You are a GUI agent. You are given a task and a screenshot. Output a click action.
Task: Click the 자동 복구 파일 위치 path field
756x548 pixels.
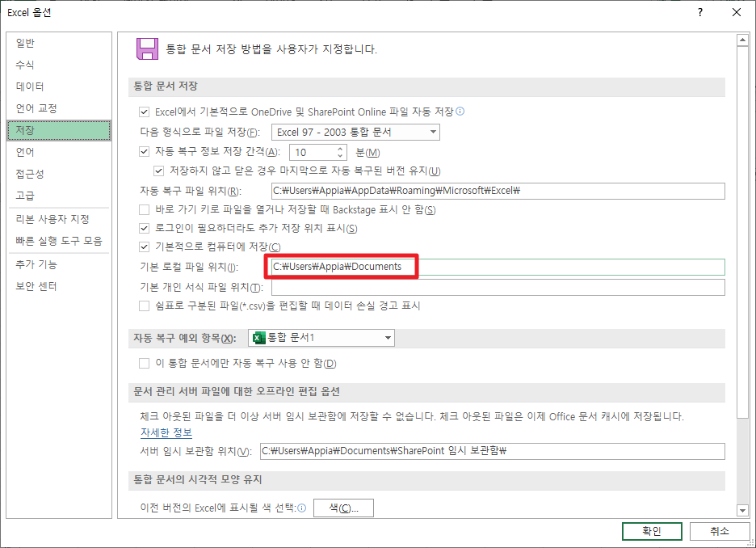(498, 191)
